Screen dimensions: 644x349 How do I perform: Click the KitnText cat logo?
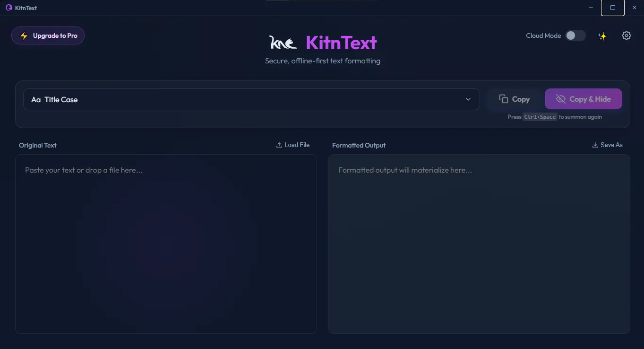coord(283,43)
